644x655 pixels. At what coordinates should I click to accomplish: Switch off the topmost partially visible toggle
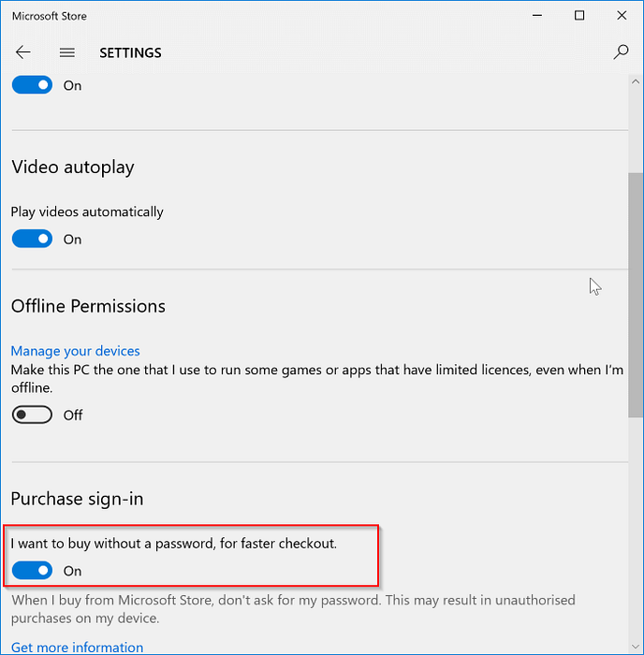33,85
